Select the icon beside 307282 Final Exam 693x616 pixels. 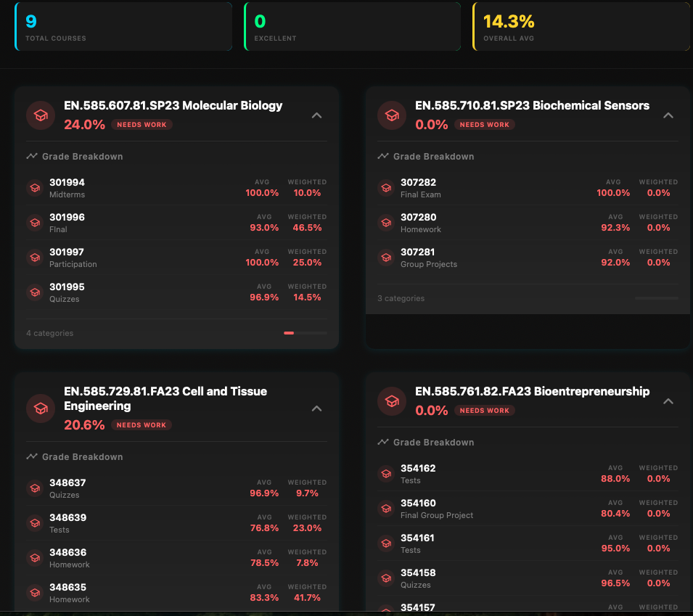click(385, 188)
